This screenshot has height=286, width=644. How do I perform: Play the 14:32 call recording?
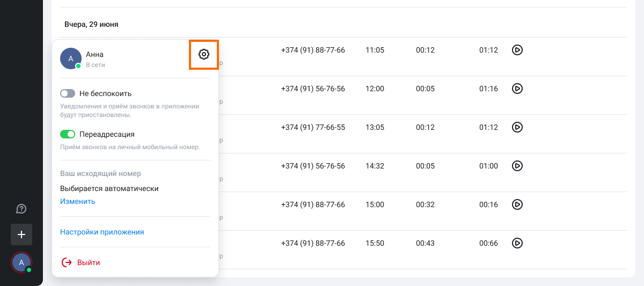pyautogui.click(x=517, y=166)
